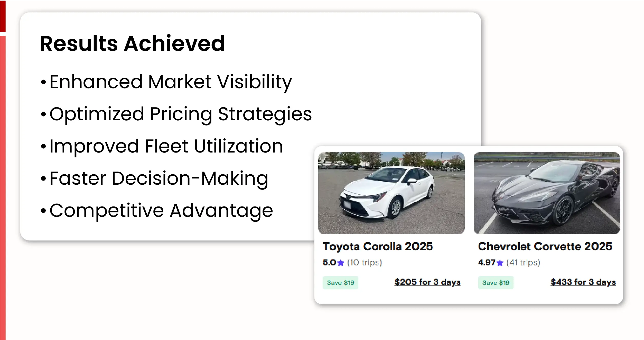This screenshot has width=644, height=340.
Task: Click the "(41 trips)" review count
Action: click(x=523, y=263)
